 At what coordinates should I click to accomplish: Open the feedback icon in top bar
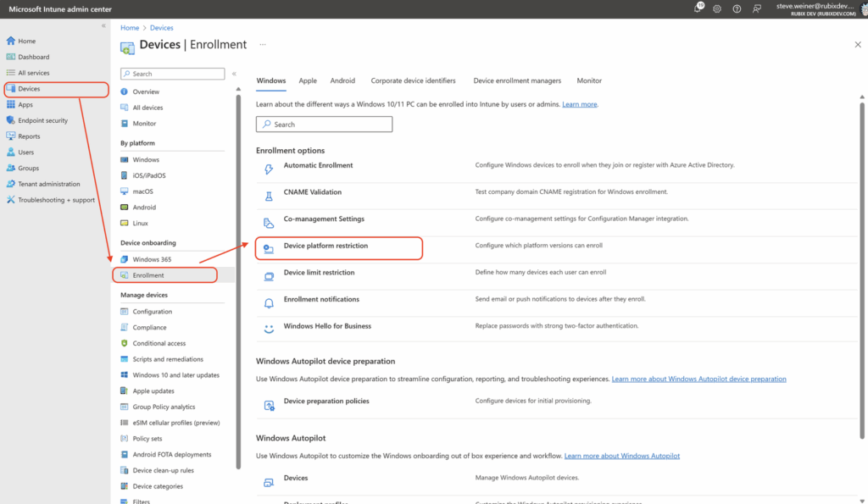tap(757, 8)
